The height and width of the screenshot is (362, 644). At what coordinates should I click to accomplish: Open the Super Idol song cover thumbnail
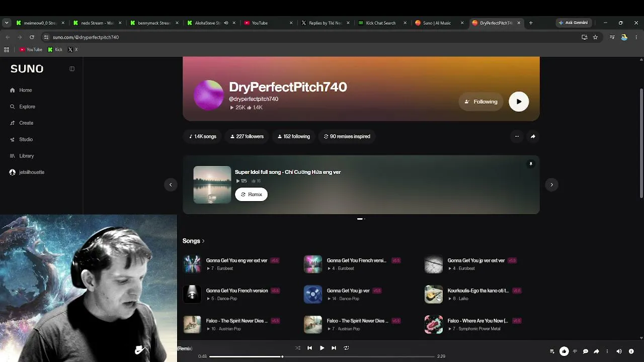point(212,185)
